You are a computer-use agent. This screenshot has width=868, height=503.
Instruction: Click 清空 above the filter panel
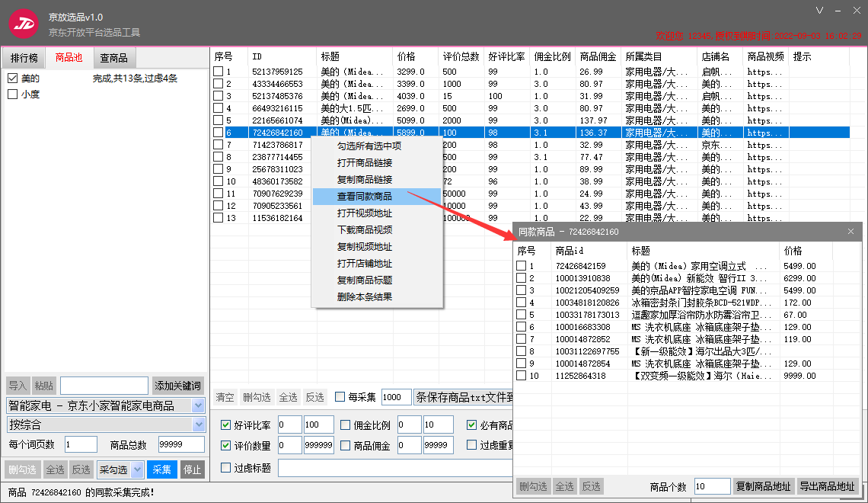[225, 397]
